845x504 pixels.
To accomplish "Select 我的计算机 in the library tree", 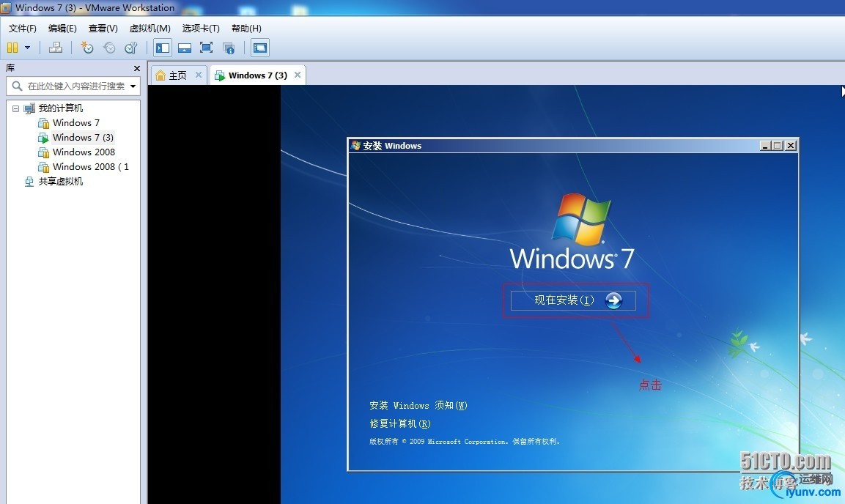I will pyautogui.click(x=60, y=108).
